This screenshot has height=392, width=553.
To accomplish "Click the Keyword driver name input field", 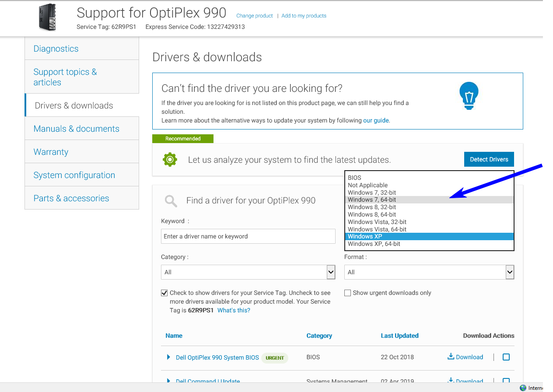I will pyautogui.click(x=248, y=236).
